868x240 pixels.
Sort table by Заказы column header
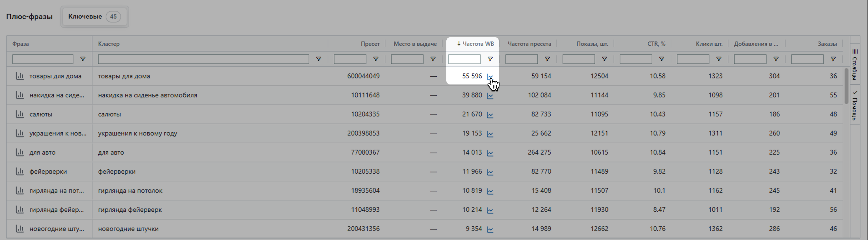point(827,44)
